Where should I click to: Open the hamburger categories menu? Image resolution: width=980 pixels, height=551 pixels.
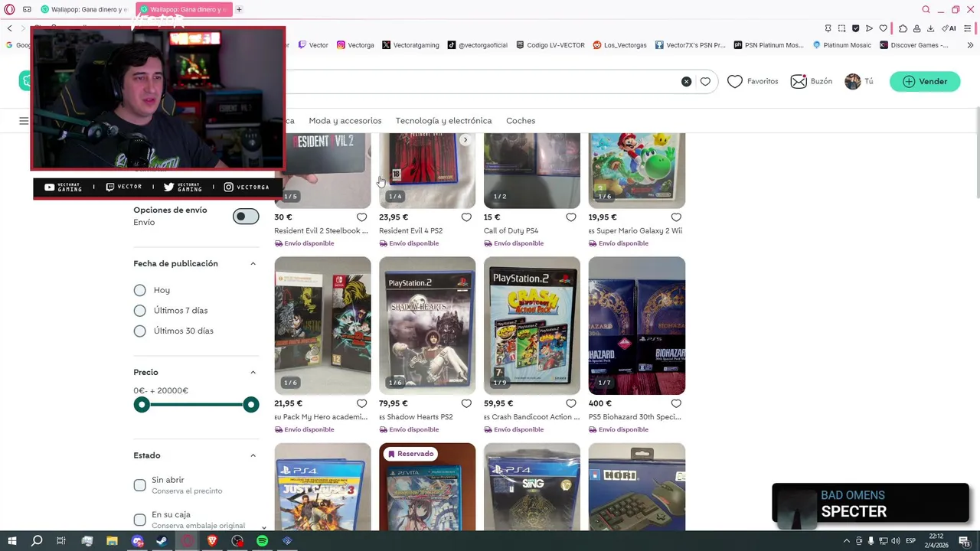(24, 121)
